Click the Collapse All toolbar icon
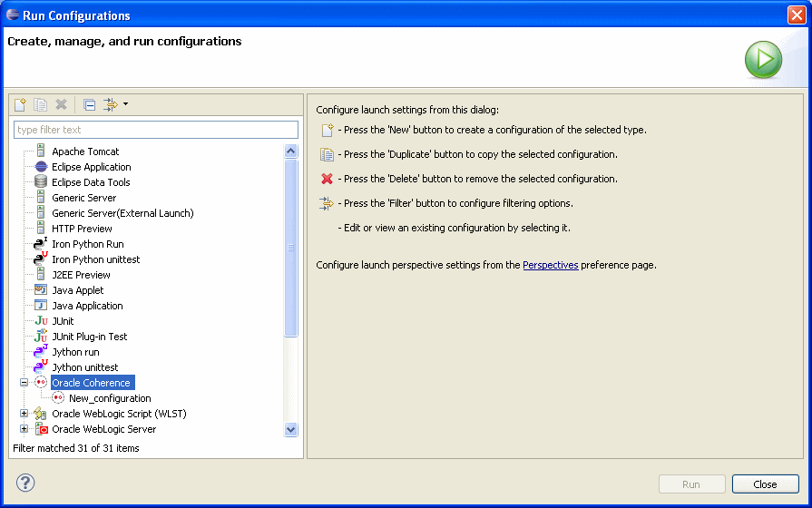Viewport: 812px width, 508px height. (89, 105)
